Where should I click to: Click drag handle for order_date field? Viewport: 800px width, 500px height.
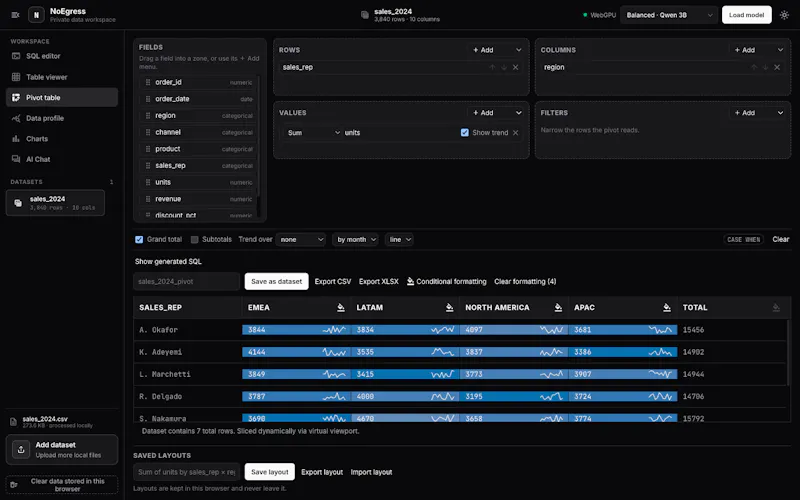[148, 99]
